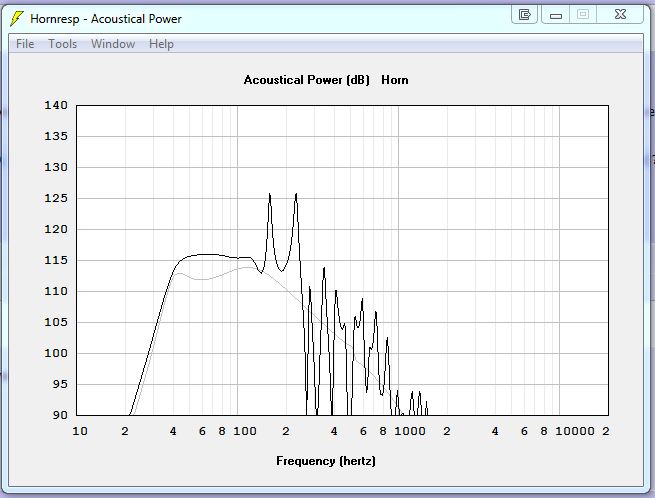Click the 90 dB y-axis label
Image resolution: width=655 pixels, height=498 pixels.
[x=60, y=415]
